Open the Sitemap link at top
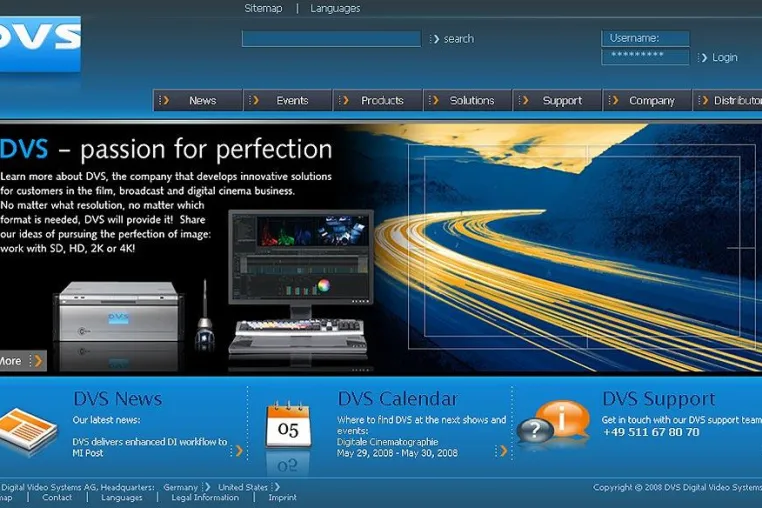 (263, 8)
